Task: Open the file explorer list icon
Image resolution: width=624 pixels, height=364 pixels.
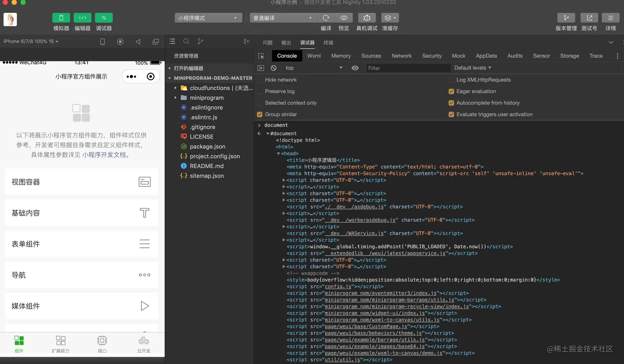Action: click(x=173, y=41)
